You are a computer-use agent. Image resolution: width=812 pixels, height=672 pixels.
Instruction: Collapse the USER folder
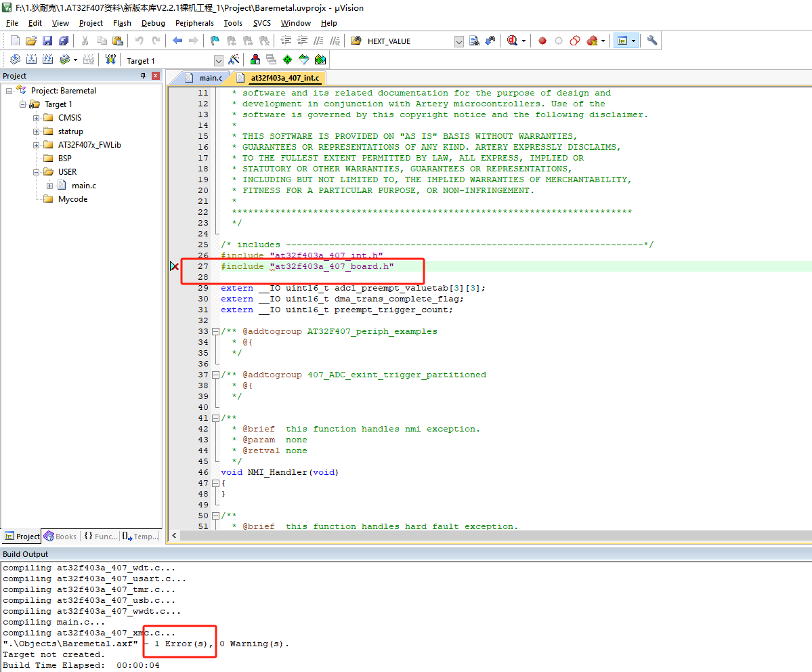point(37,172)
